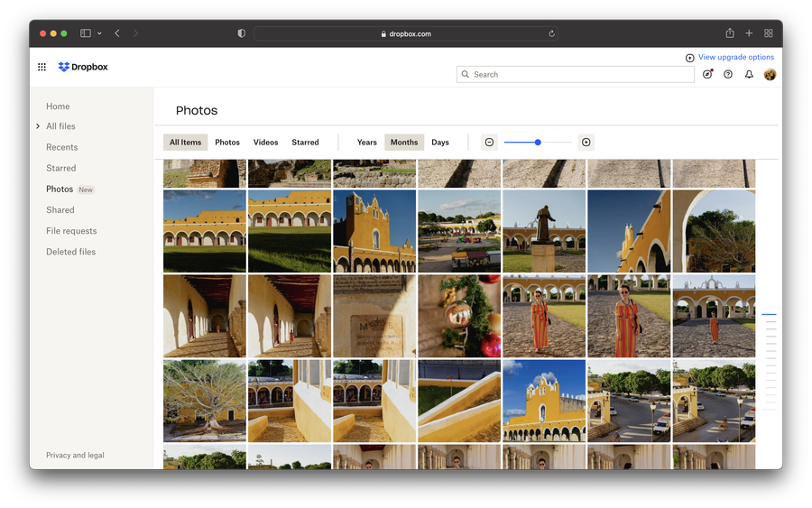Reload the dropbox.com page
This screenshot has width=812, height=508.
coord(551,33)
